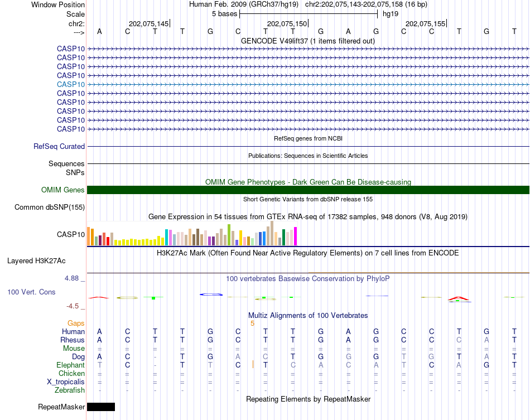Image resolution: width=530 pixels, height=420 pixels.
Task: Click the 'RefSeq genes from NCBI' title
Action: (308, 138)
